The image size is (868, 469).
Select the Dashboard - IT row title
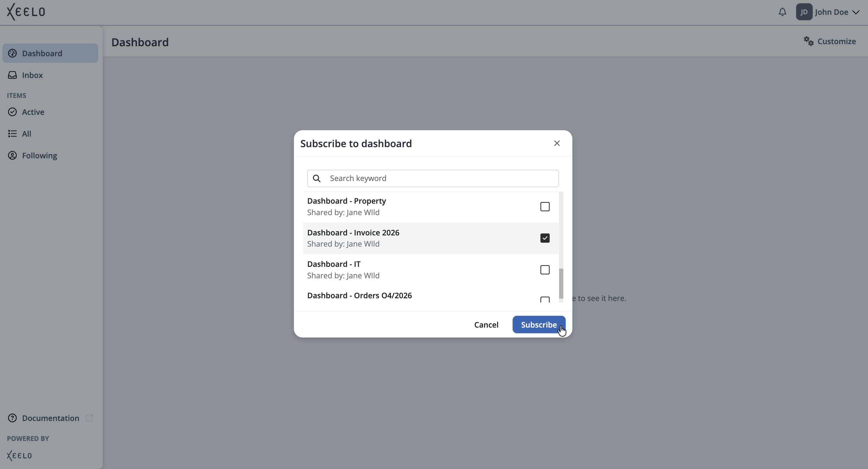334,264
